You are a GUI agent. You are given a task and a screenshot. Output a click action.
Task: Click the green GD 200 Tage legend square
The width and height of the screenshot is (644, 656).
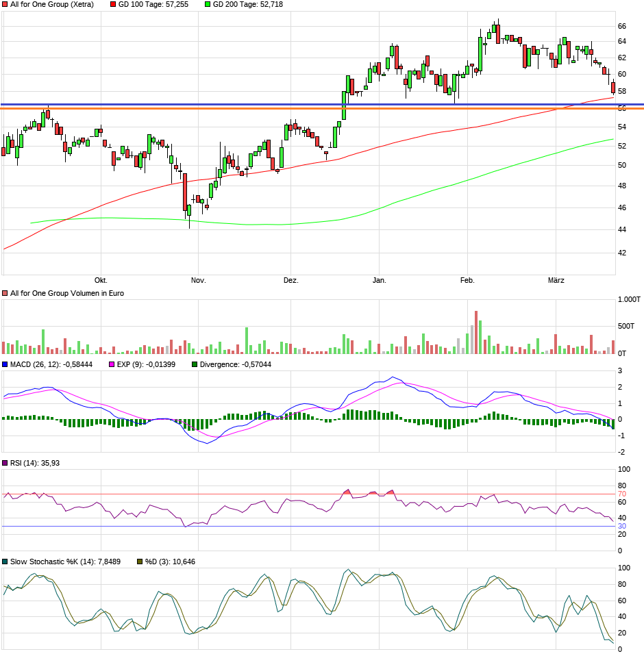click(x=208, y=5)
